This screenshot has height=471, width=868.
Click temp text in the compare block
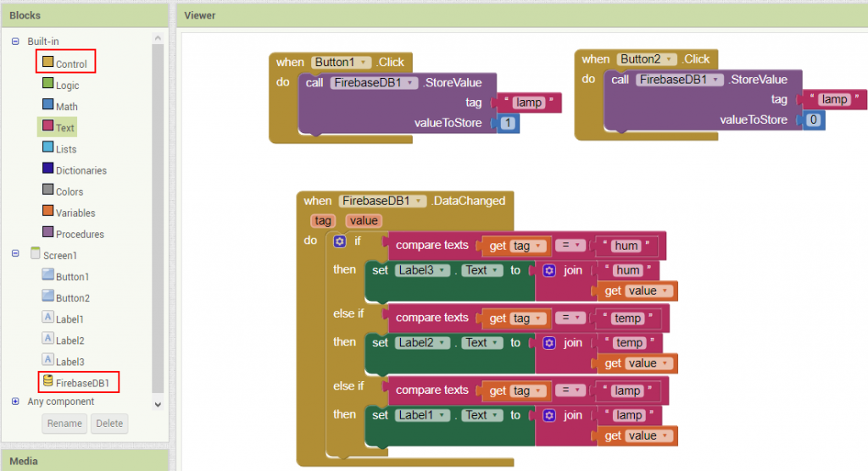coord(628,319)
